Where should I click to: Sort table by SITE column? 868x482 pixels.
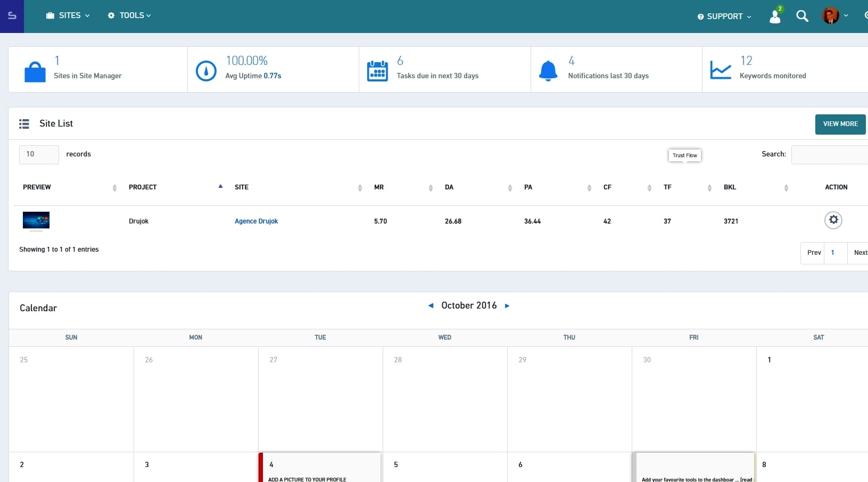tap(298, 187)
